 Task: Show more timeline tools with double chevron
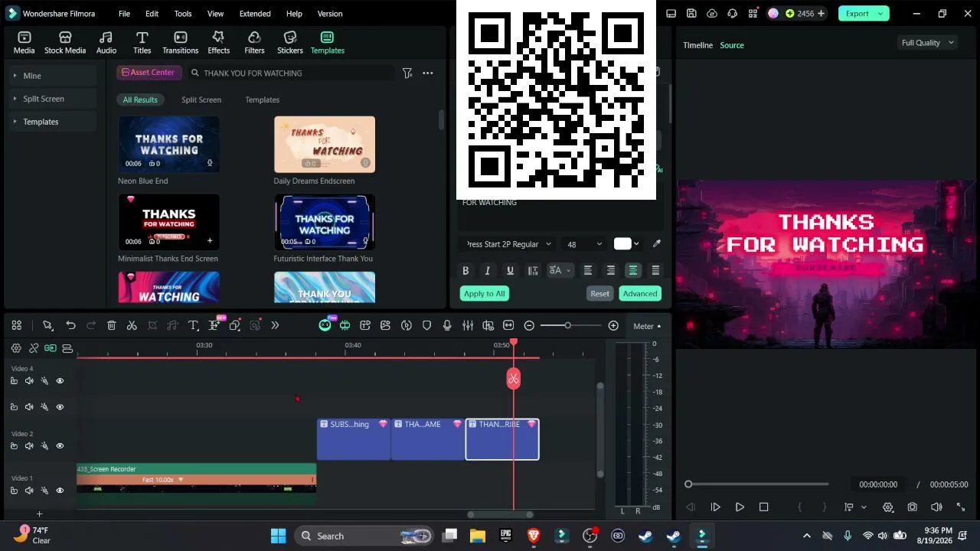(275, 326)
